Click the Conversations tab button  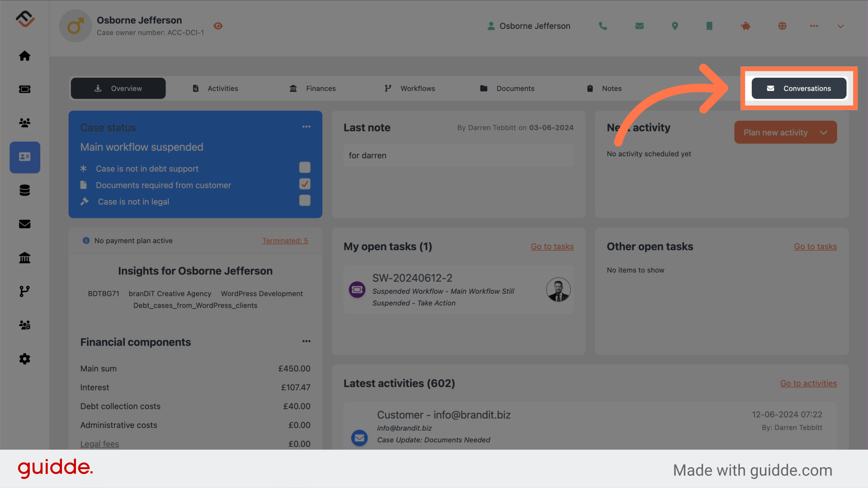799,88
